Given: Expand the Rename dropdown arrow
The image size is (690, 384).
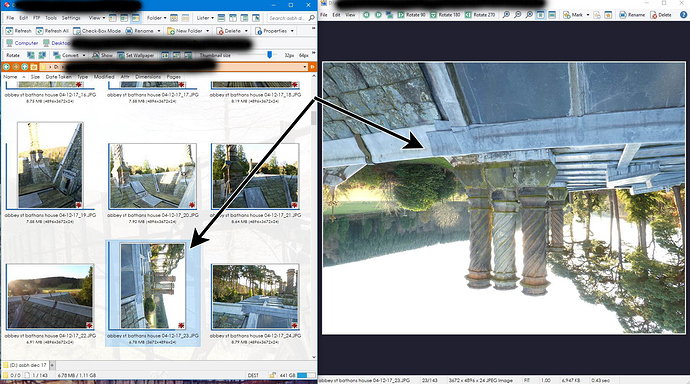Looking at the screenshot, I should [159, 31].
